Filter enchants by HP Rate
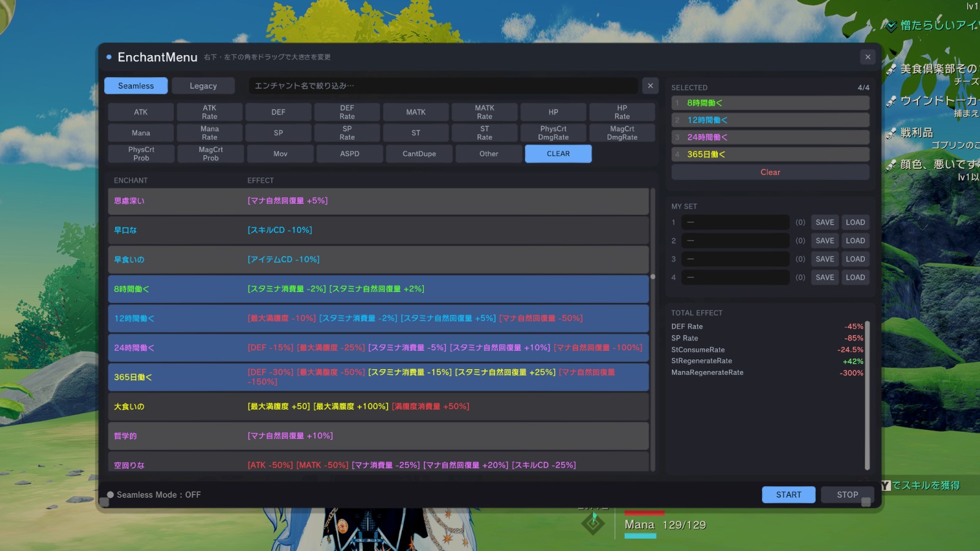 tap(622, 112)
